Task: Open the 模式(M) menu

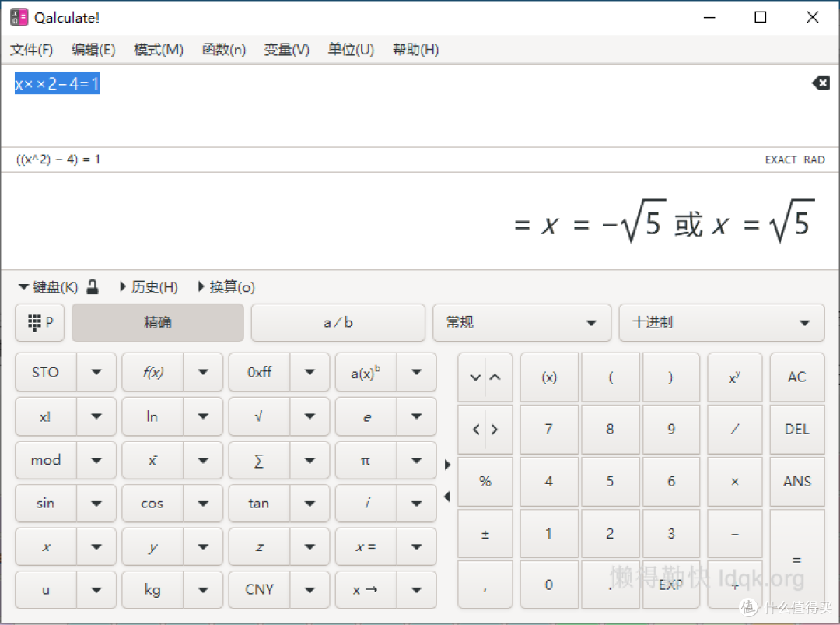Action: click(x=159, y=50)
